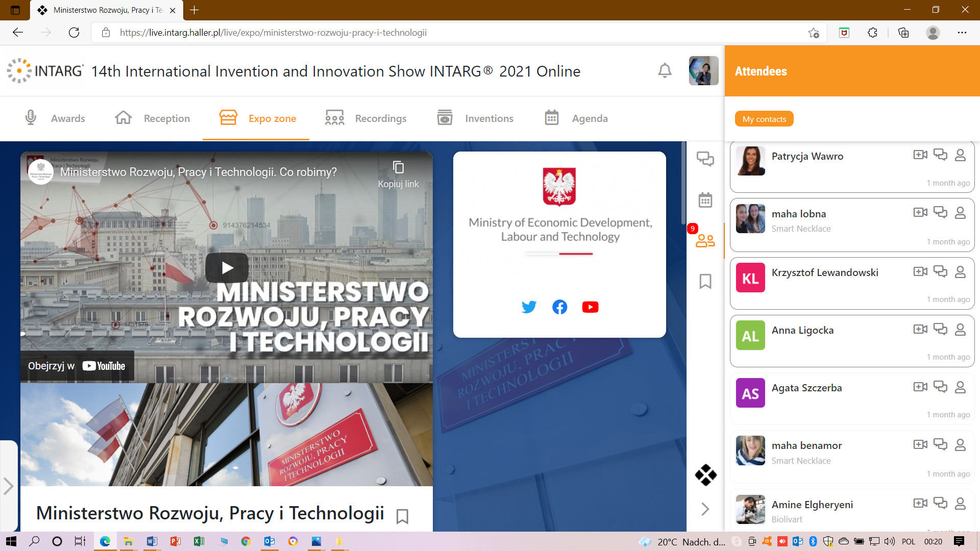This screenshot has height=551, width=980.
Task: Add page to browser favorites
Action: [814, 33]
